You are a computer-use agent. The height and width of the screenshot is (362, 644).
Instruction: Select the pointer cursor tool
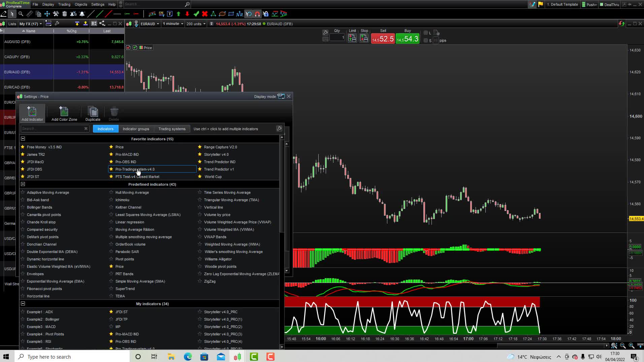(12, 14)
